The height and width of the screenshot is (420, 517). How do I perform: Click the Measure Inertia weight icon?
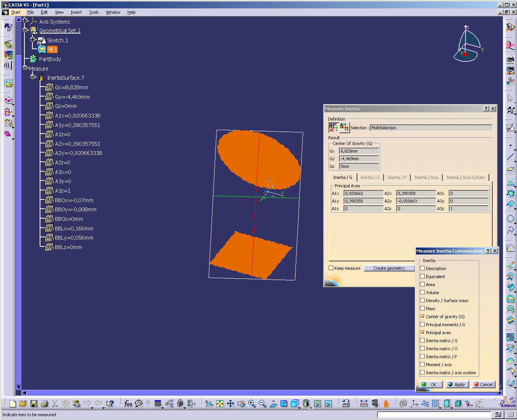click(386, 404)
